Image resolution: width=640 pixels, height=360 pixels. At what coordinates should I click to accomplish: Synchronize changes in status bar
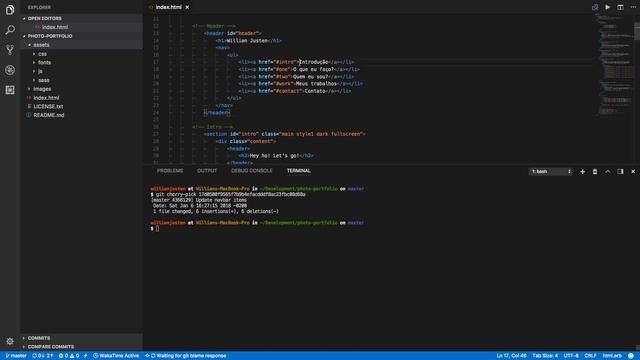coord(42,356)
